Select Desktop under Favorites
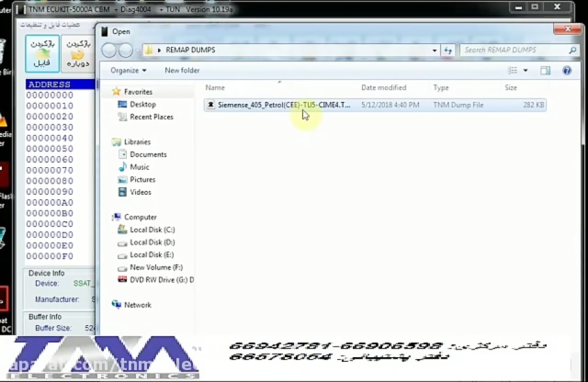The height and width of the screenshot is (382, 588). [x=142, y=104]
